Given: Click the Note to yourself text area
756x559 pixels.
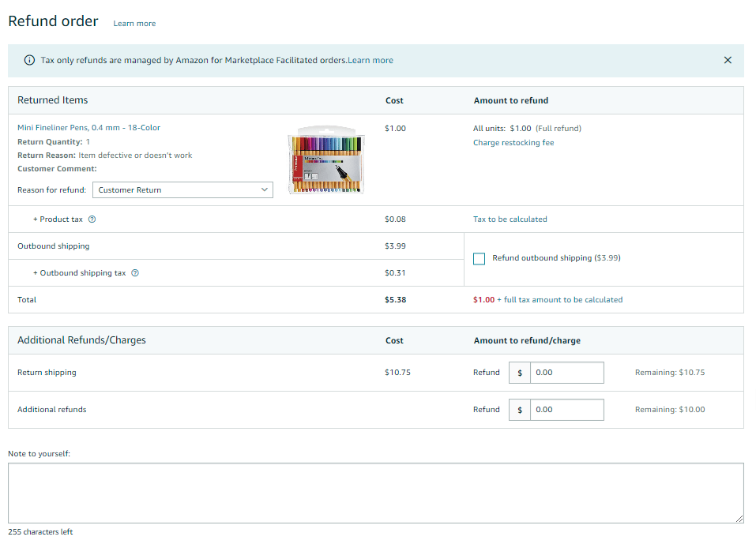Looking at the screenshot, I should (375, 493).
